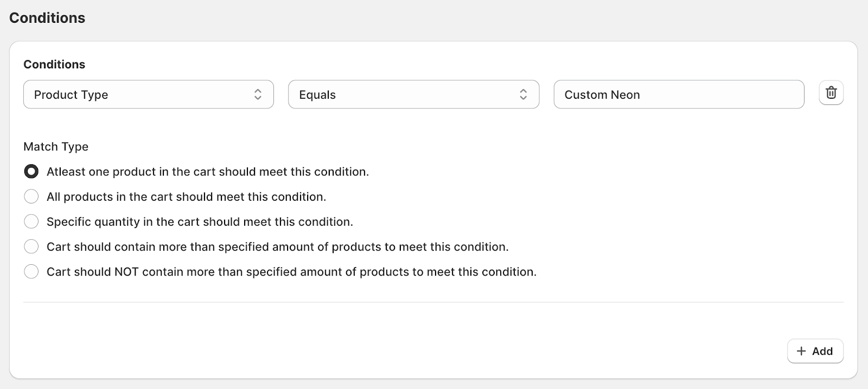Click the 'Cart should NOT contain' label text

291,272
